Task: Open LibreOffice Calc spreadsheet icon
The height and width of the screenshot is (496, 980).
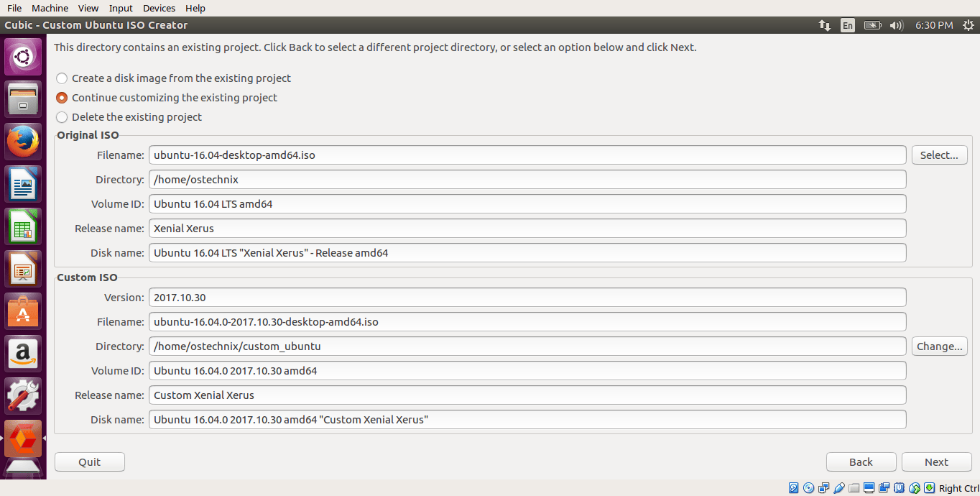Action: pos(23,226)
